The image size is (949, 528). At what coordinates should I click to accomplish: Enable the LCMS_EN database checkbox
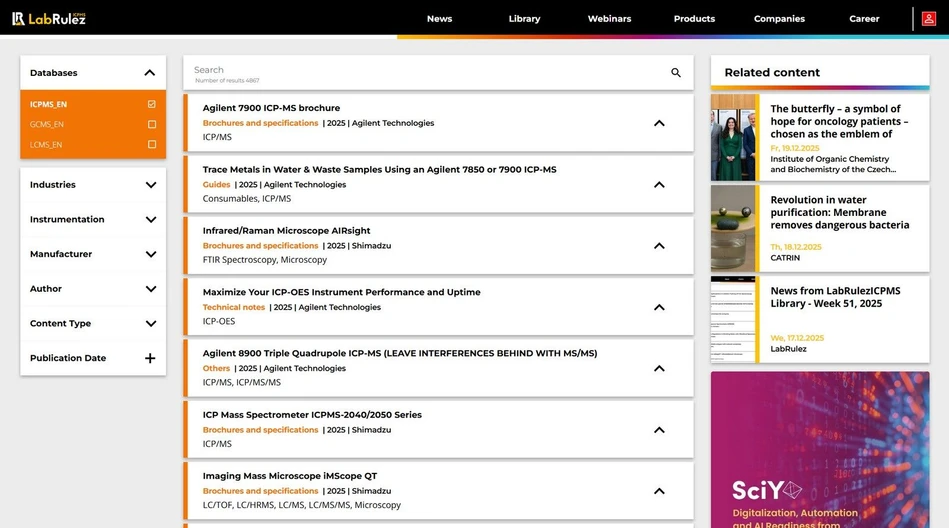coord(151,144)
